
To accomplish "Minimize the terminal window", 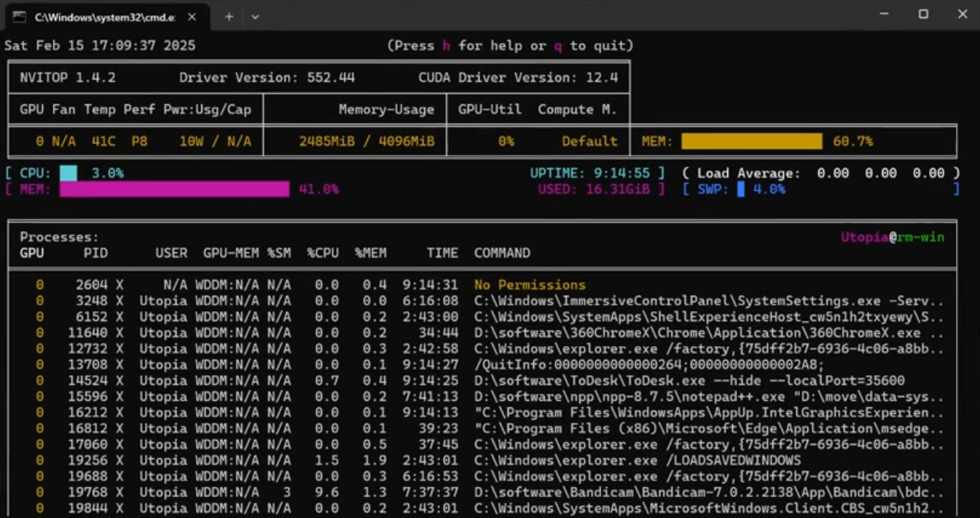I will (884, 15).
